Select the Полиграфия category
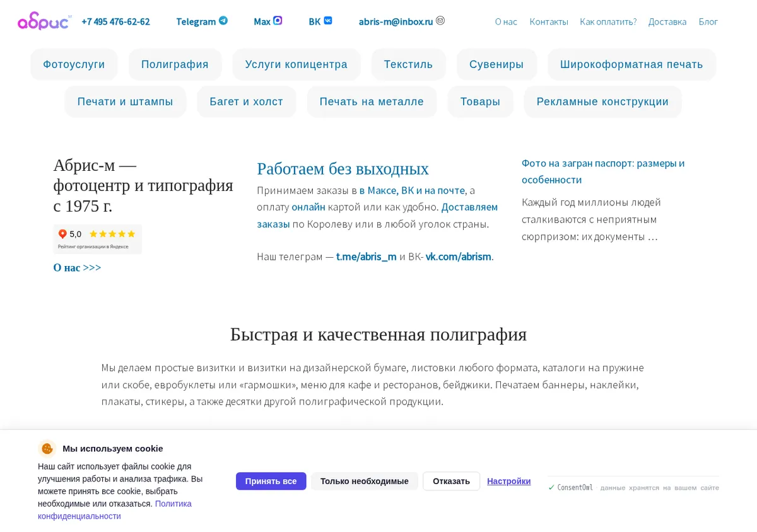Viewport: 757px width, 532px height. tap(175, 64)
